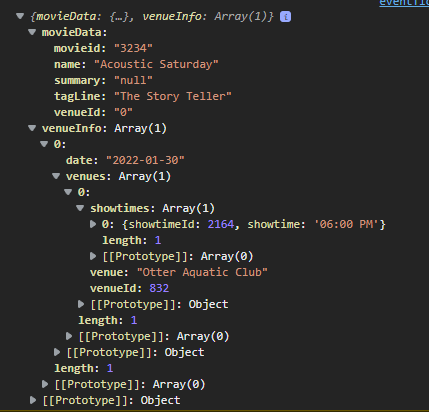
Task: Select the name "Acoustic Saturday" value
Action: point(156,64)
